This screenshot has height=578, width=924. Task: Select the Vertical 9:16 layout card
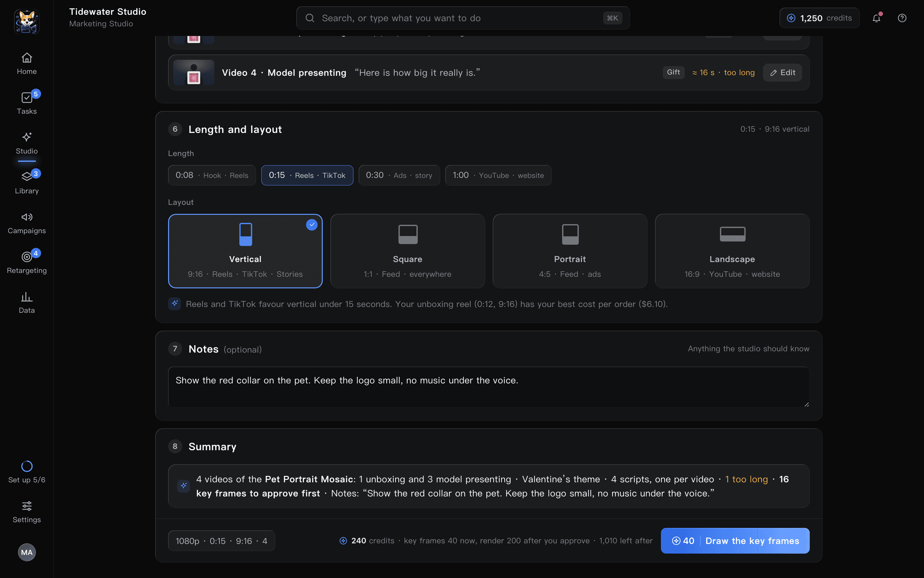coord(245,251)
